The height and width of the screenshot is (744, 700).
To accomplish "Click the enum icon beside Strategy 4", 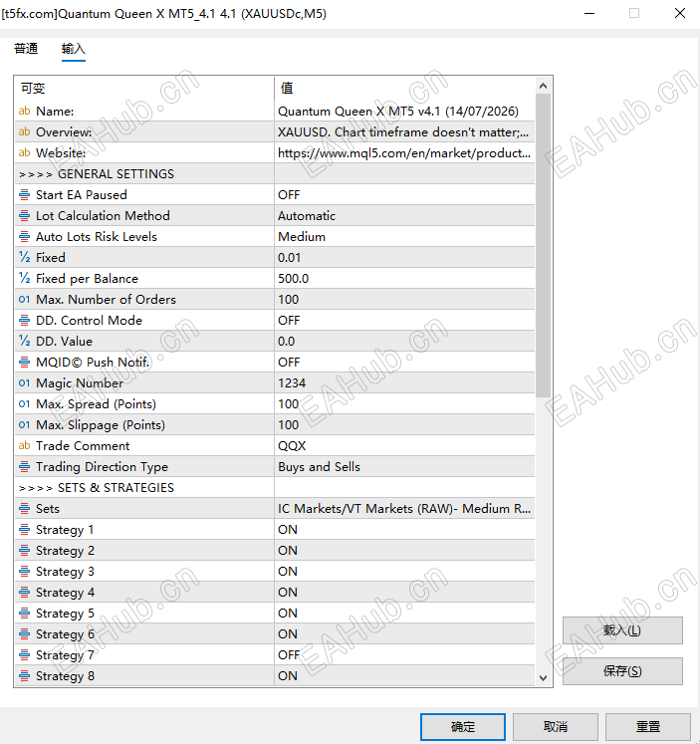I will coord(24,593).
